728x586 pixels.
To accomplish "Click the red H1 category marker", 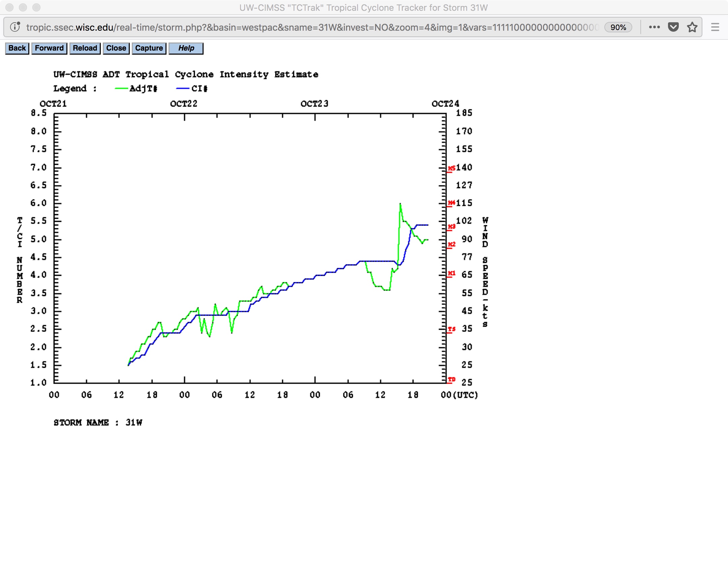I will click(451, 273).
